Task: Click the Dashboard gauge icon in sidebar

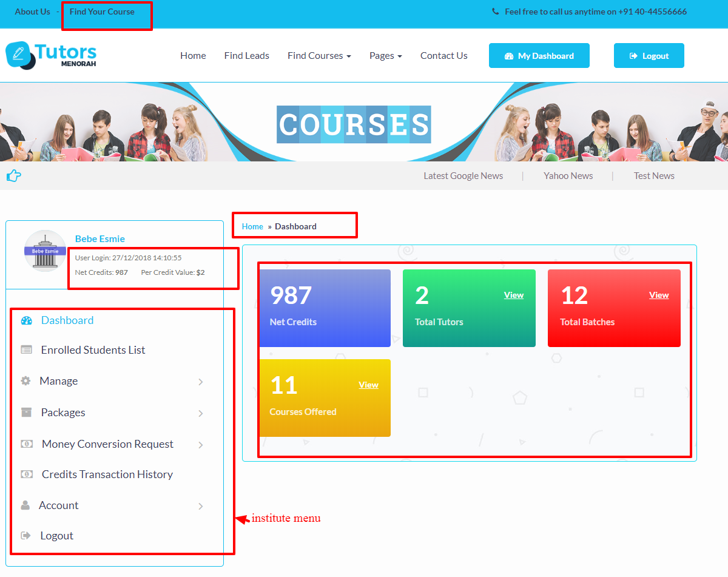Action: (x=26, y=320)
